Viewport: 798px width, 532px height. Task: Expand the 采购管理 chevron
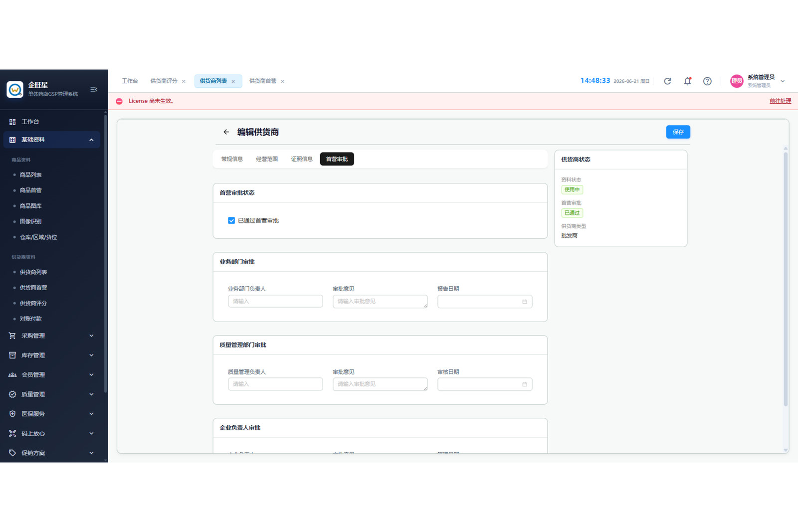point(91,336)
